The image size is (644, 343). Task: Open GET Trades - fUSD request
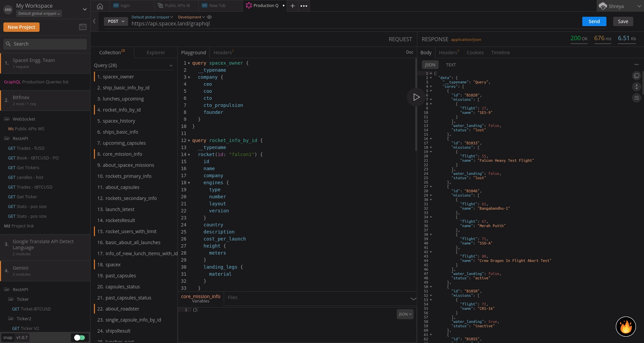pyautogui.click(x=26, y=148)
